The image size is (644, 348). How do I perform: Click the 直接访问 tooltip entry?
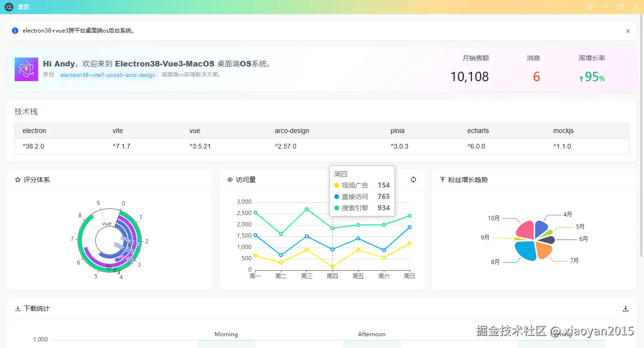(x=362, y=197)
